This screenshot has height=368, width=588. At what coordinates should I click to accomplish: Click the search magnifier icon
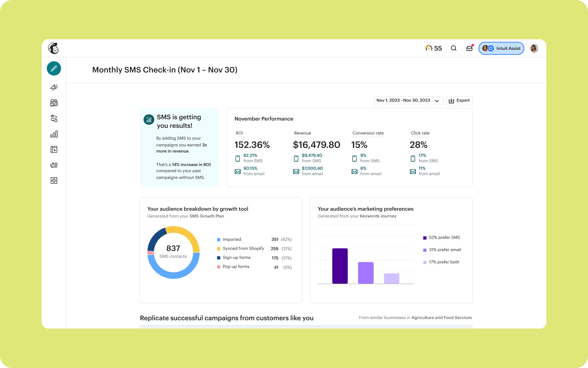454,48
